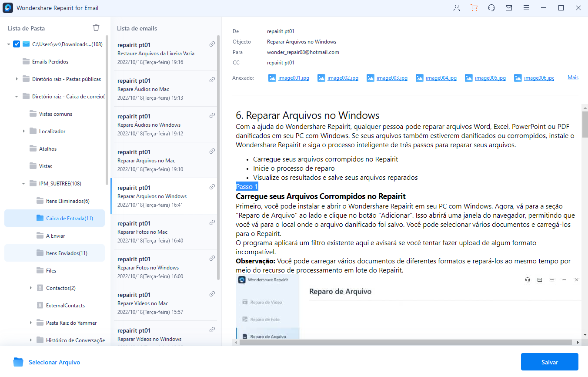Open the hamburger menu in title bar
Screen dimensions: 588x377
pyautogui.click(x=526, y=8)
